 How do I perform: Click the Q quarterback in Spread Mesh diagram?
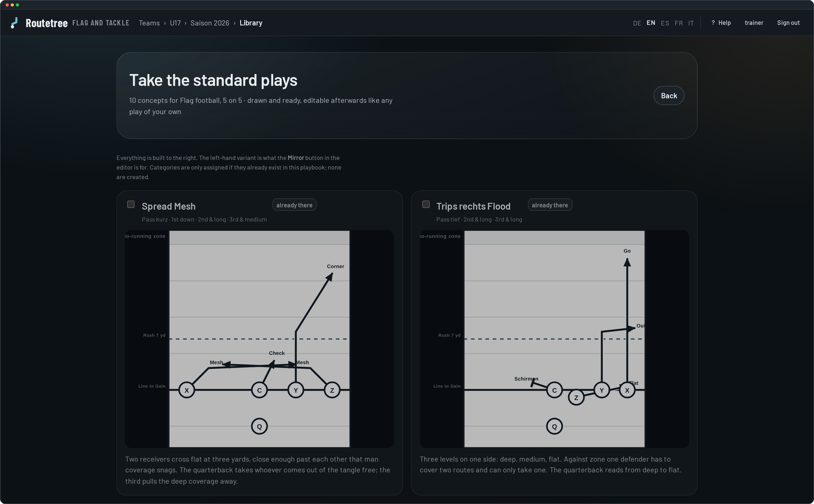[x=259, y=426]
